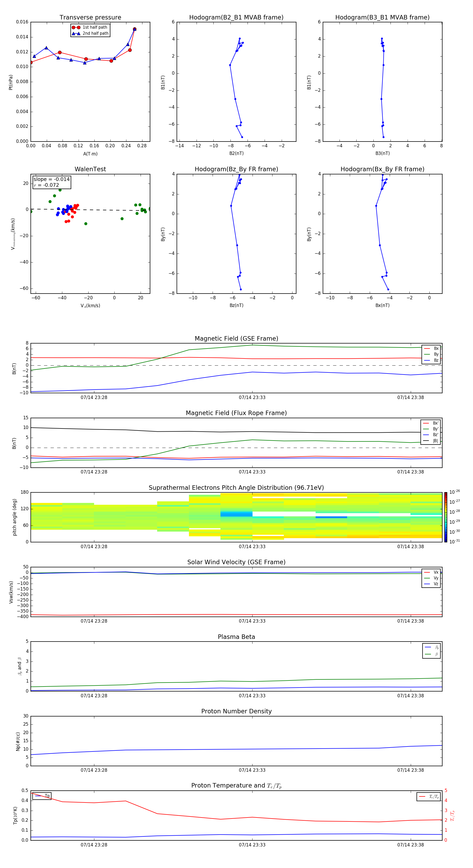
Task: Select the 'Tp' legend entry
Action: click(42, 796)
